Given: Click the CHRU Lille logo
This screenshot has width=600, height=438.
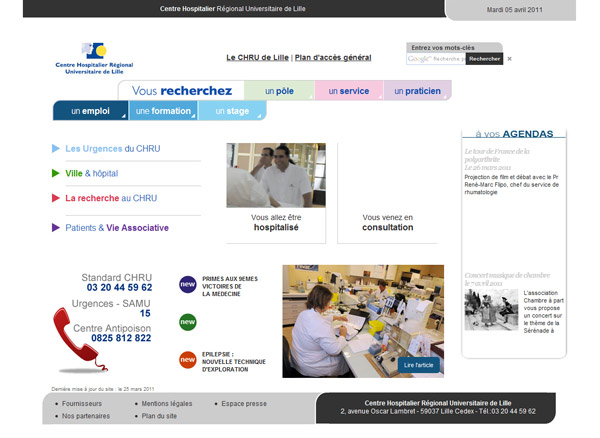Looking at the screenshot, I should 92,58.
